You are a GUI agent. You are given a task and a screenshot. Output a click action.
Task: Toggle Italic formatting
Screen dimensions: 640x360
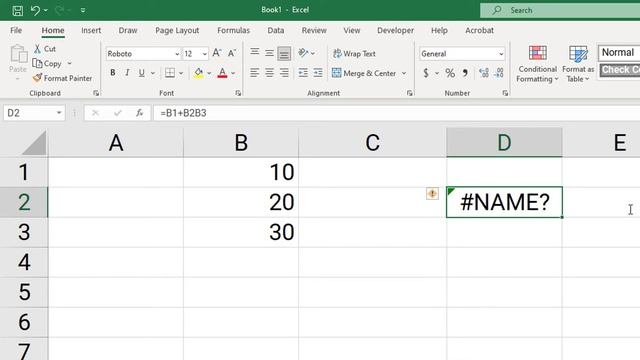point(127,73)
